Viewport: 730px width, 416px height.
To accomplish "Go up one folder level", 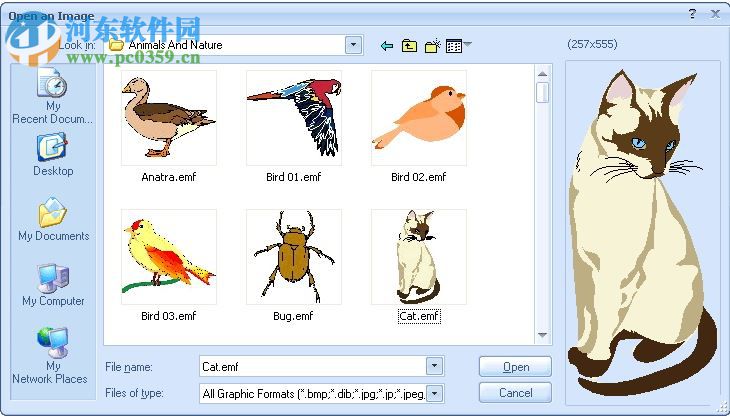I will (409, 46).
